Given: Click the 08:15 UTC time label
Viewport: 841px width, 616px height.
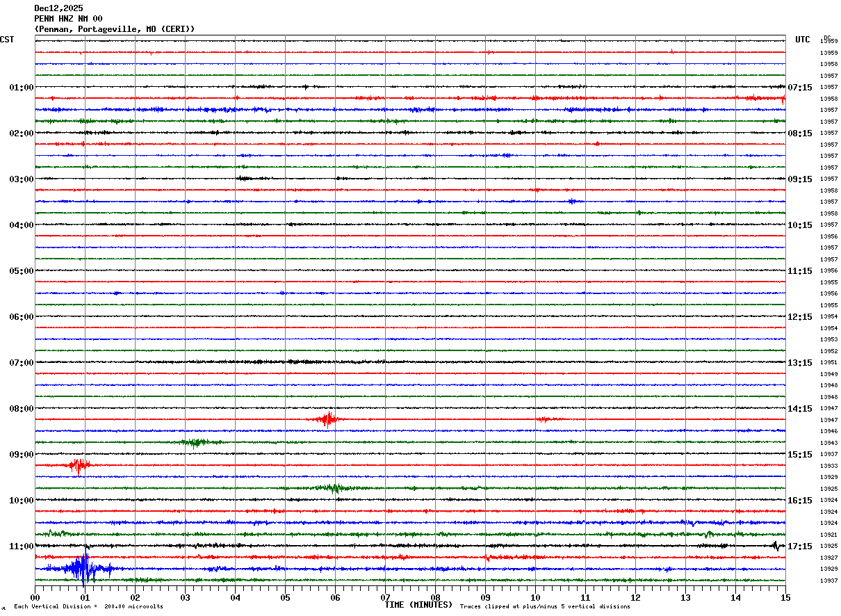Looking at the screenshot, I should click(x=800, y=133).
